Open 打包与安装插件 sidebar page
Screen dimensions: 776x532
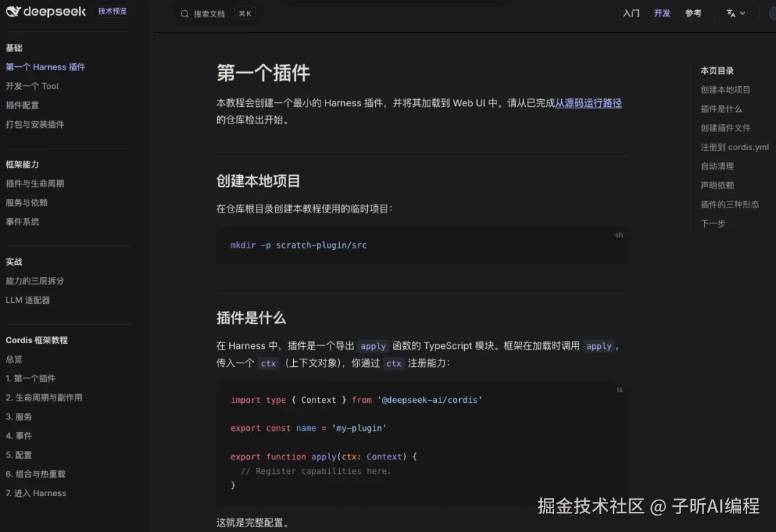pyautogui.click(x=34, y=124)
